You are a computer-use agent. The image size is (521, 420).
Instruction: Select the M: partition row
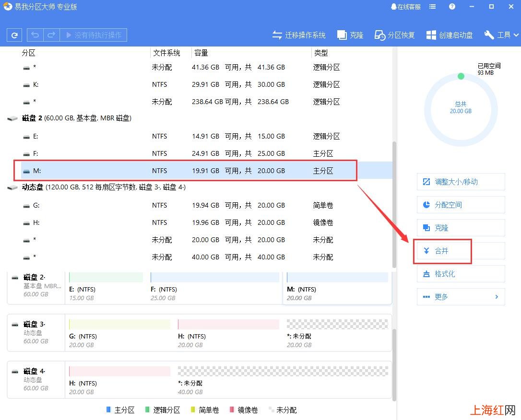pos(206,171)
